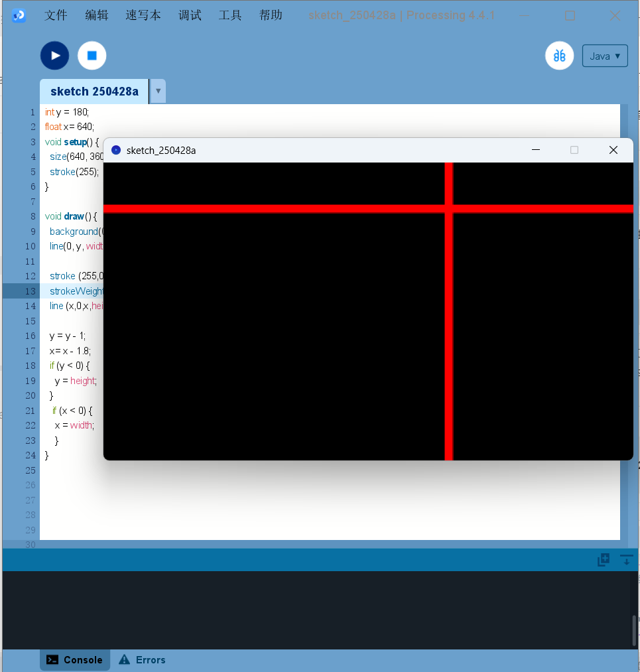The height and width of the screenshot is (672, 640).
Task: Click the console scrollbar thumb
Action: pyautogui.click(x=634, y=630)
